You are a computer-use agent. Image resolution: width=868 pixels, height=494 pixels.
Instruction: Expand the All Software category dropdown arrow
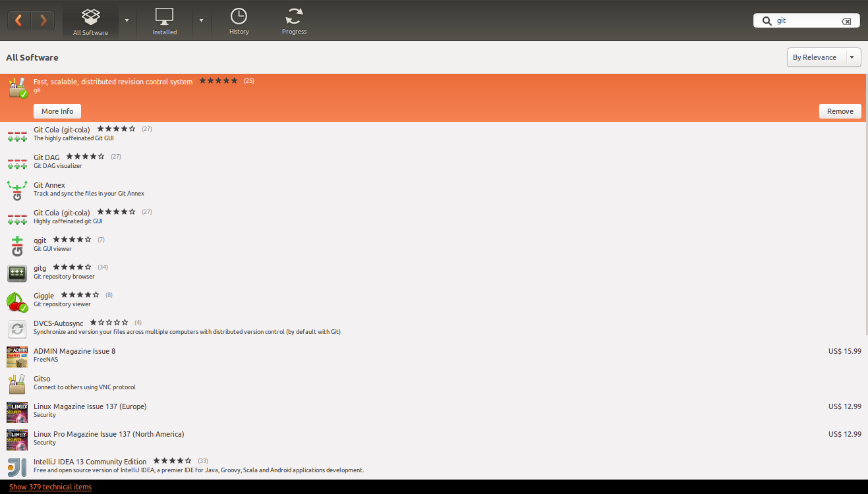click(127, 20)
